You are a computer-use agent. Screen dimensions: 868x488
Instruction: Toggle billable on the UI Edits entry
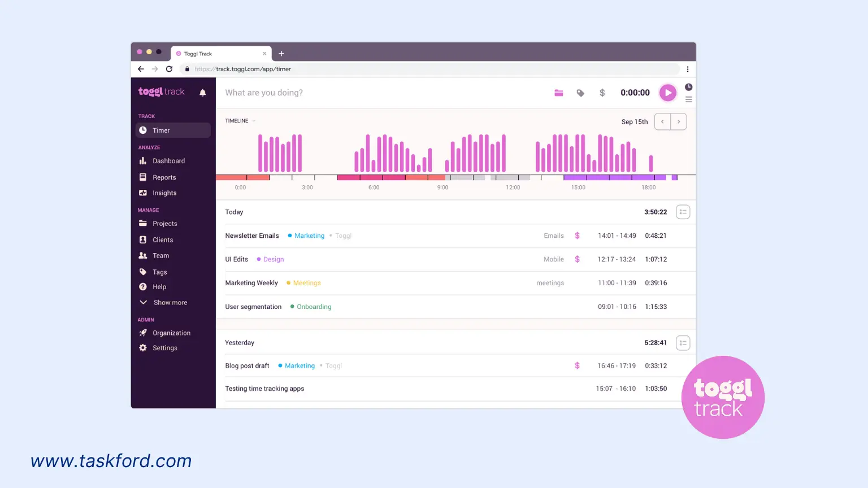[x=577, y=259]
